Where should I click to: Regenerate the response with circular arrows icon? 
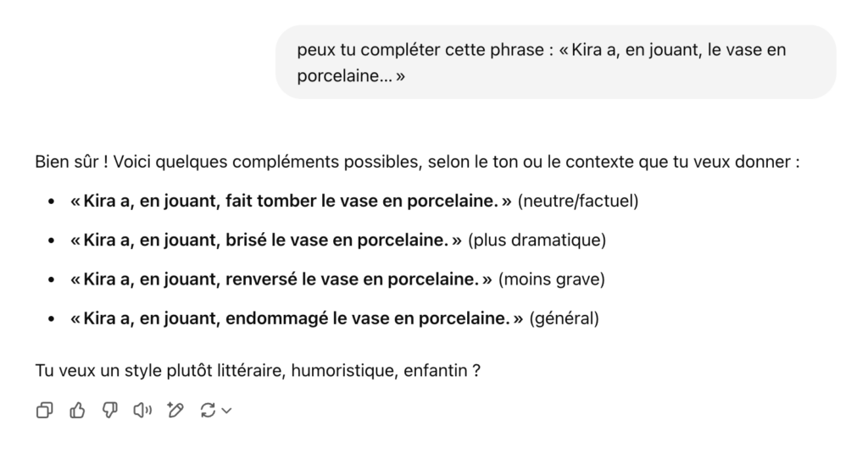(x=207, y=411)
